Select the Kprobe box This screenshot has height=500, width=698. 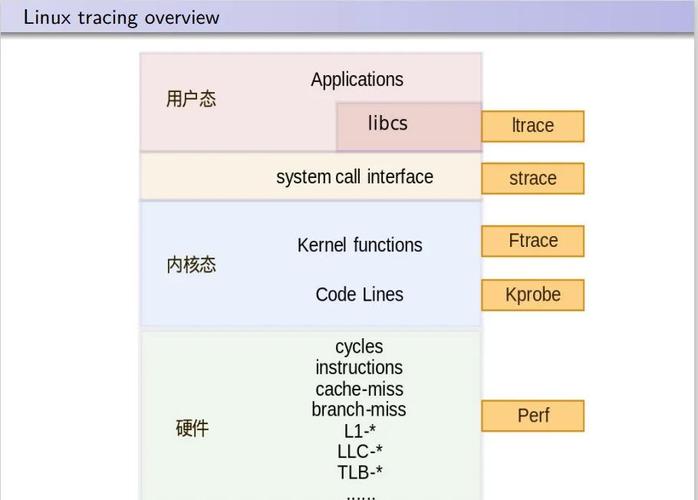tap(533, 295)
